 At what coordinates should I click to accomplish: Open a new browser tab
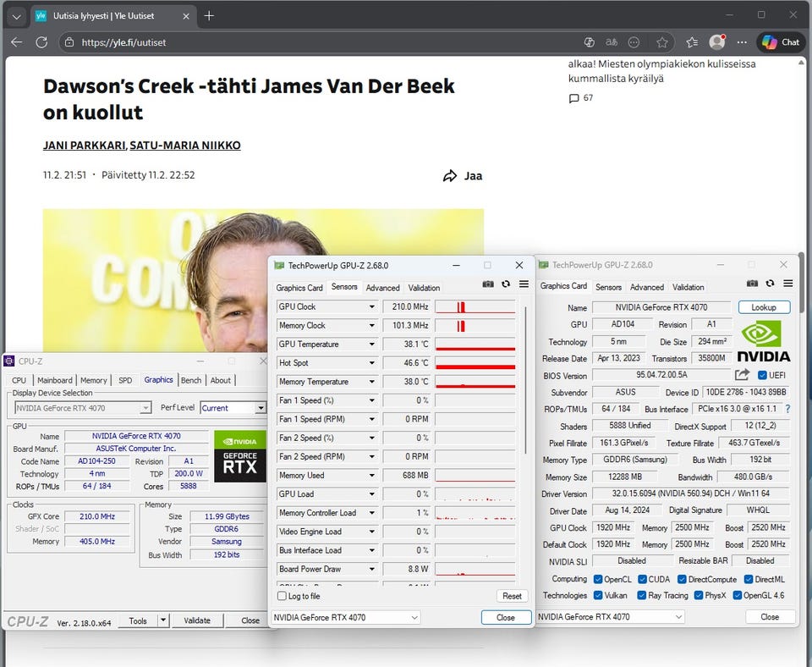pos(209,16)
